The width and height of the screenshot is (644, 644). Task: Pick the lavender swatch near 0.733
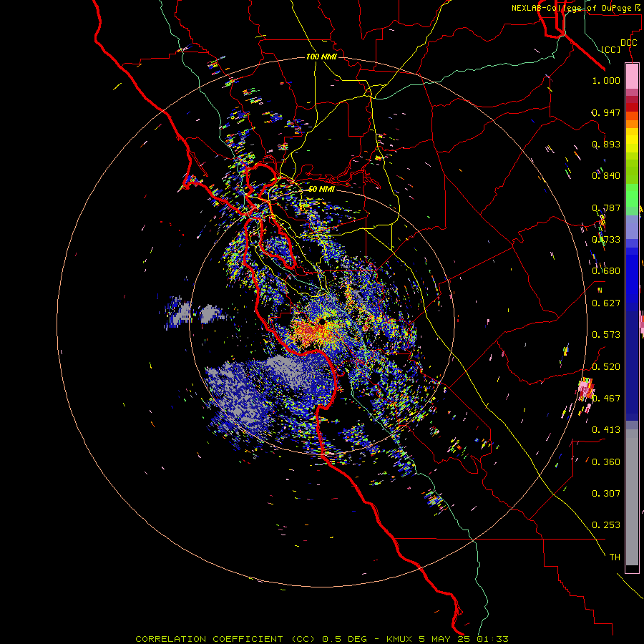click(x=632, y=227)
